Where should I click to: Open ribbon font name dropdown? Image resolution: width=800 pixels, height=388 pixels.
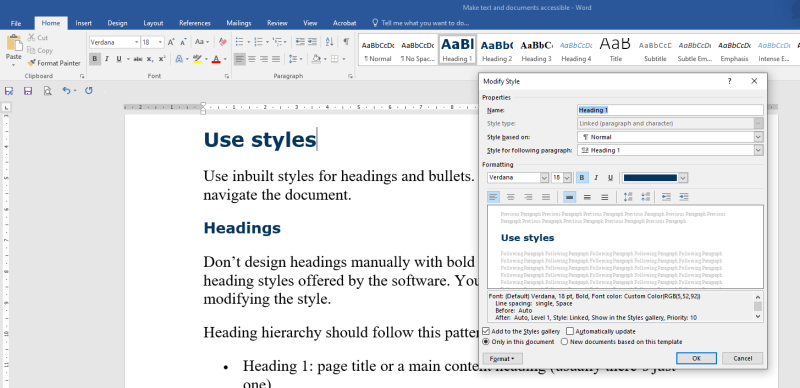pyautogui.click(x=136, y=42)
